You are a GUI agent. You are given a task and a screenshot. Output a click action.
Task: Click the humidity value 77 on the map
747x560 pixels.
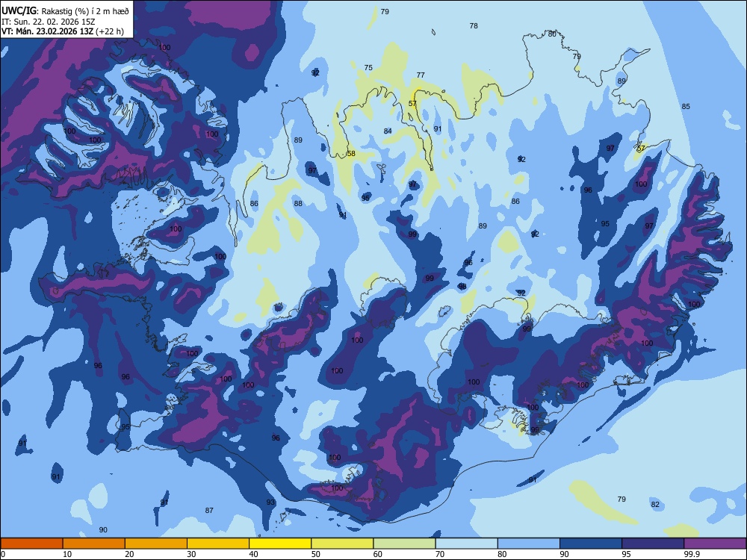click(x=420, y=75)
